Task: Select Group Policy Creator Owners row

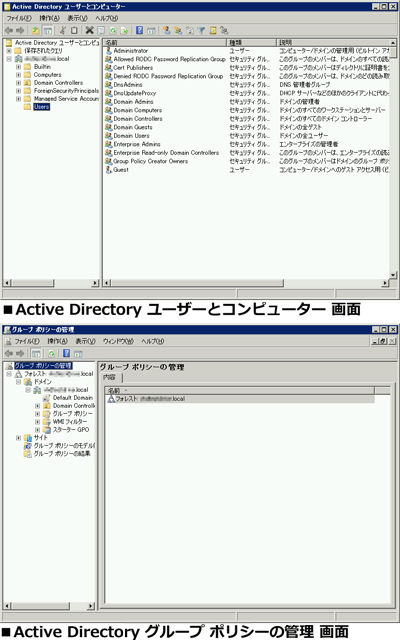Action: pos(247,161)
